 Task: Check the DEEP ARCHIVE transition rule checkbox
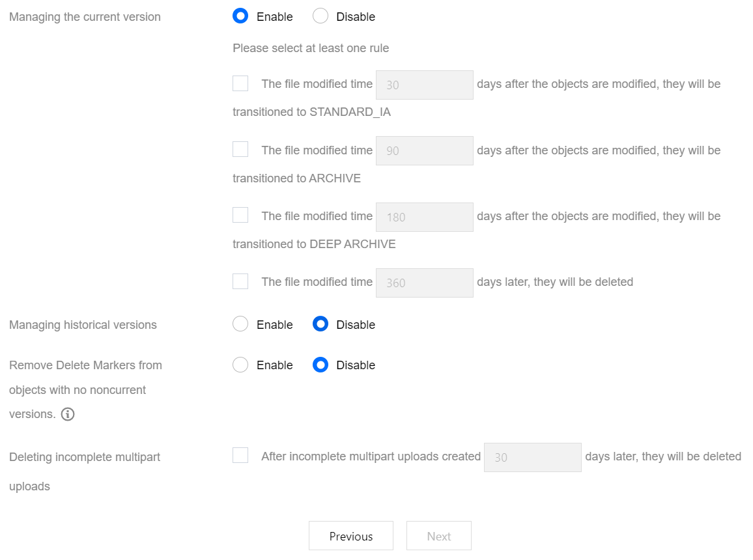(x=240, y=215)
